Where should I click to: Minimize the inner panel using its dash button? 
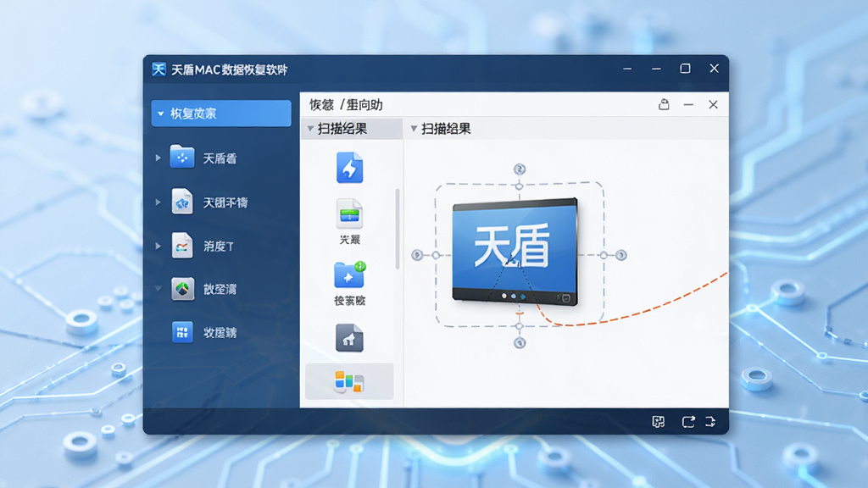coord(688,104)
